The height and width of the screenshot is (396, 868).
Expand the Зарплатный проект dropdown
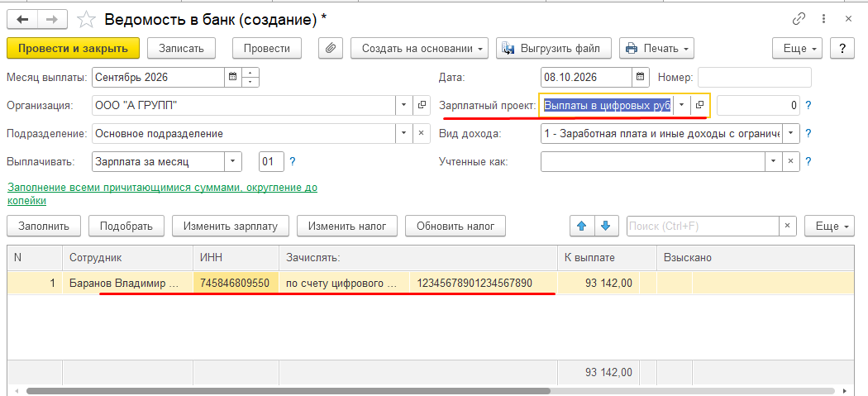pos(682,105)
